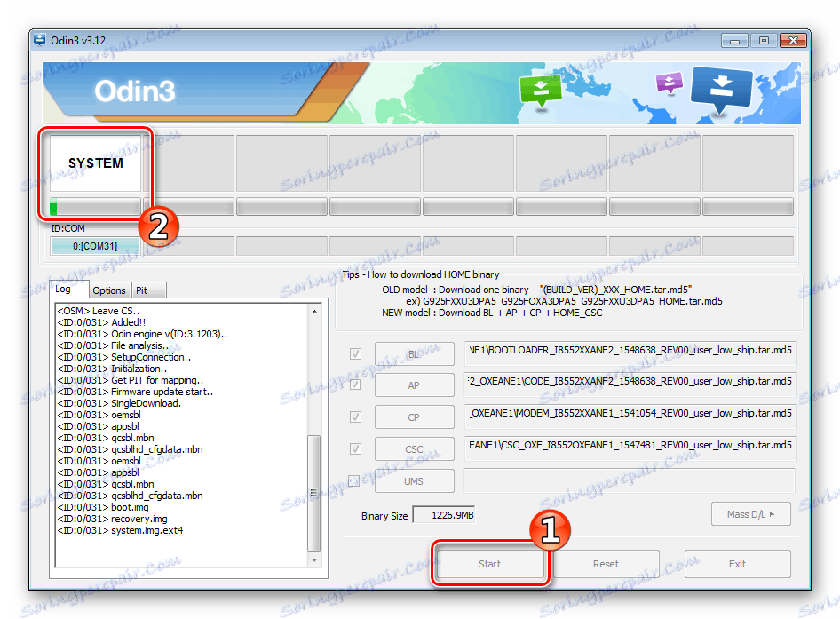Screen dimensions: 840x619
Task: Click the 'Binary Size' label
Action: (384, 516)
